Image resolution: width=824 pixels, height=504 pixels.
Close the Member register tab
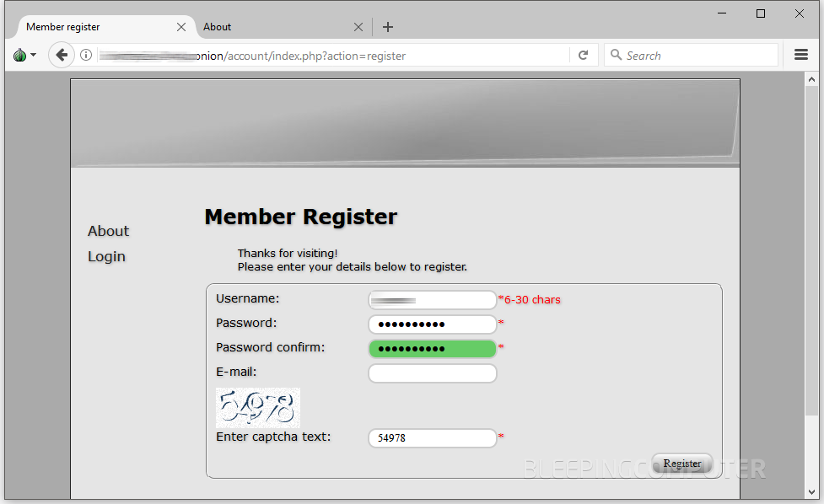point(181,27)
